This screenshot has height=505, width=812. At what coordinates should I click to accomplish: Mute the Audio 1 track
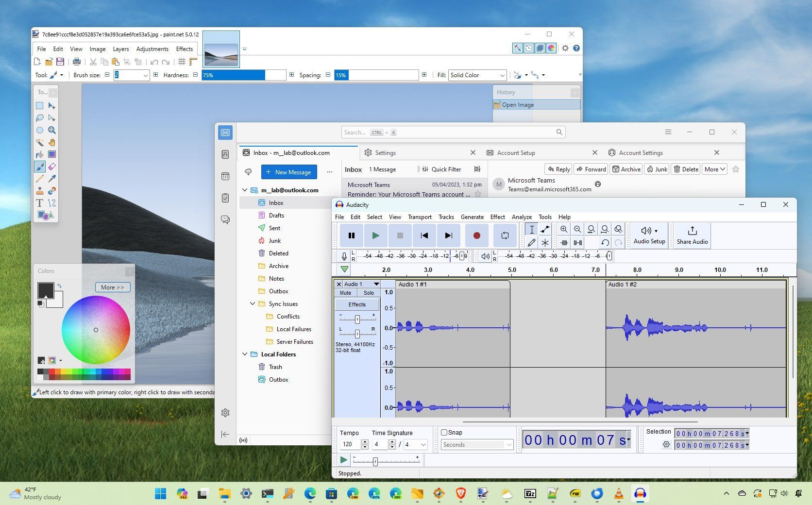pyautogui.click(x=345, y=293)
